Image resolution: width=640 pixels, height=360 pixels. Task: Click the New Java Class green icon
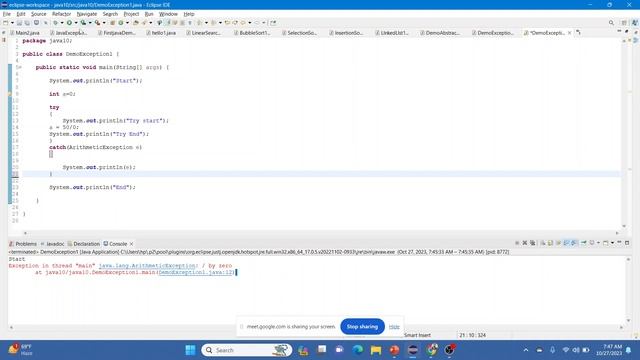(121, 23)
